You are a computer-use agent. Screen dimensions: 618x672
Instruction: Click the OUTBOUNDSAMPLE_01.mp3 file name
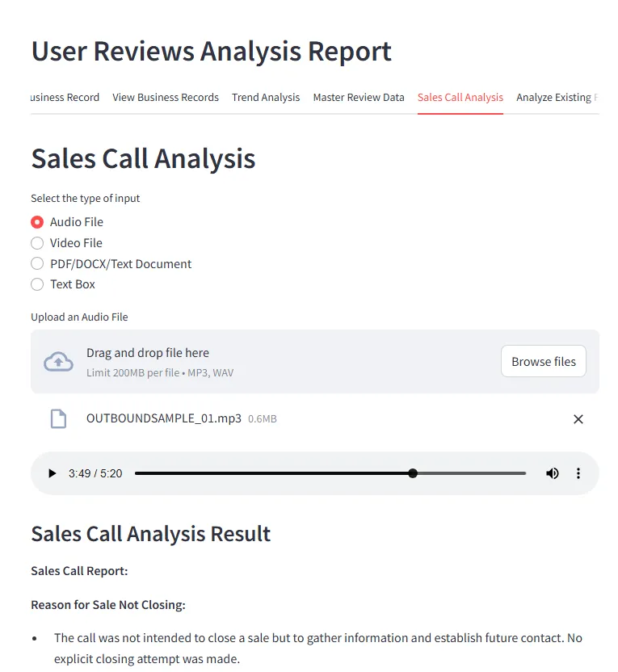[164, 419]
